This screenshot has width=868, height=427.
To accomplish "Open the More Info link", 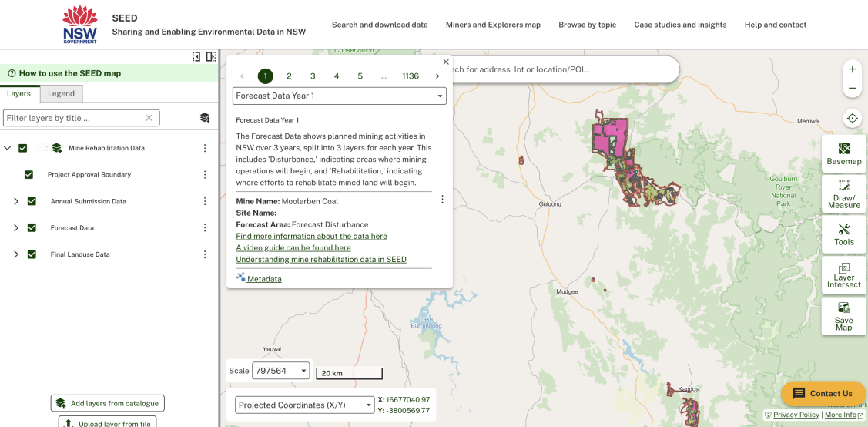I will click(x=843, y=415).
